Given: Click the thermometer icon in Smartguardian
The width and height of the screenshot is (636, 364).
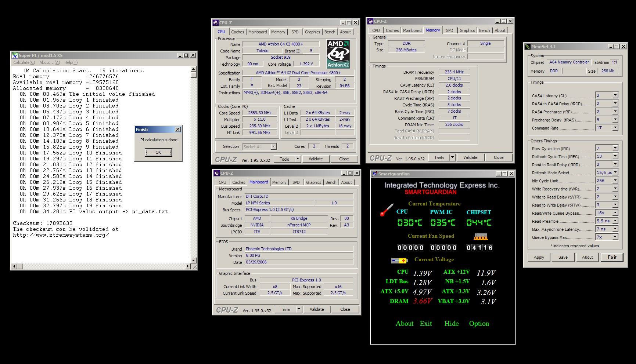Looking at the screenshot, I should pos(387,210).
